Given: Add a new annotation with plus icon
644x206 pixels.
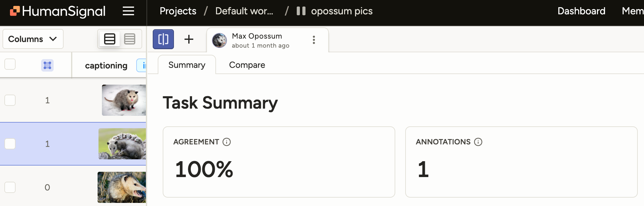Looking at the screenshot, I should [189, 39].
